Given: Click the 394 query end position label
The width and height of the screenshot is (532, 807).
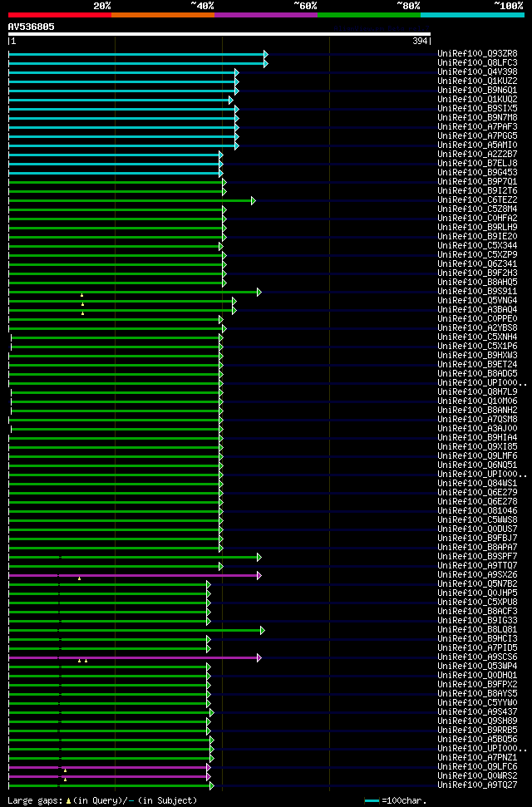Looking at the screenshot, I should [x=420, y=42].
